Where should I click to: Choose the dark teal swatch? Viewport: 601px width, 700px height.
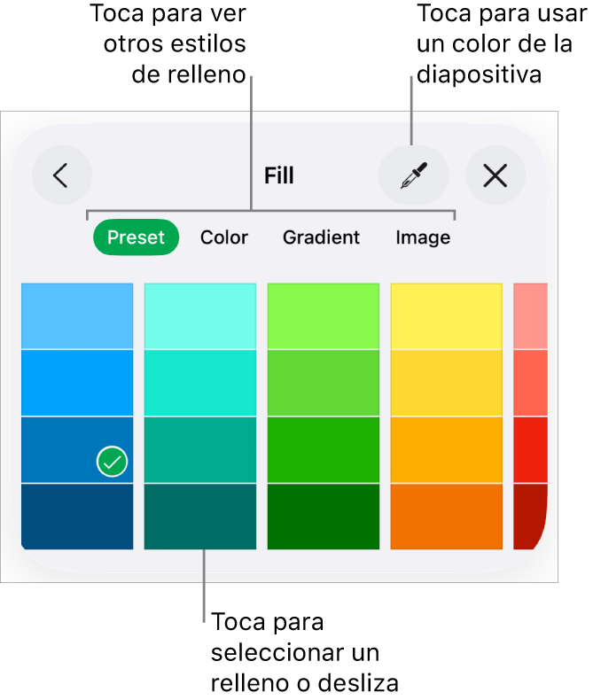[x=200, y=517]
